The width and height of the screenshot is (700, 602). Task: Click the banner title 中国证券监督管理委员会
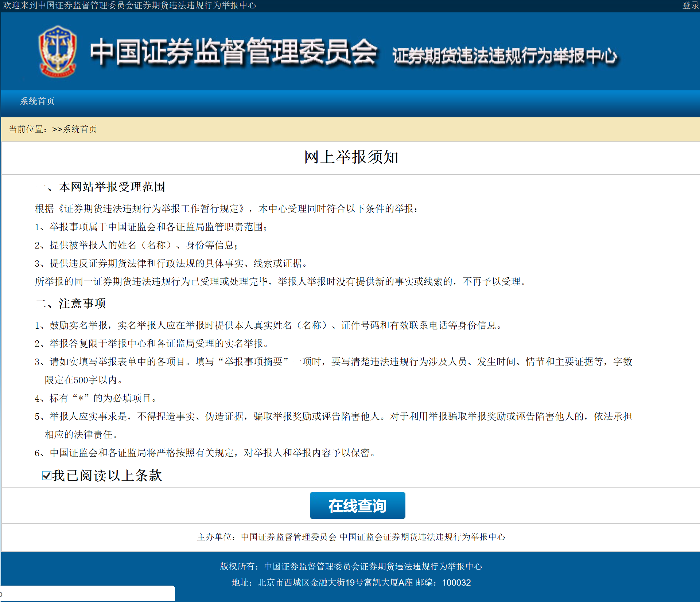(x=233, y=52)
